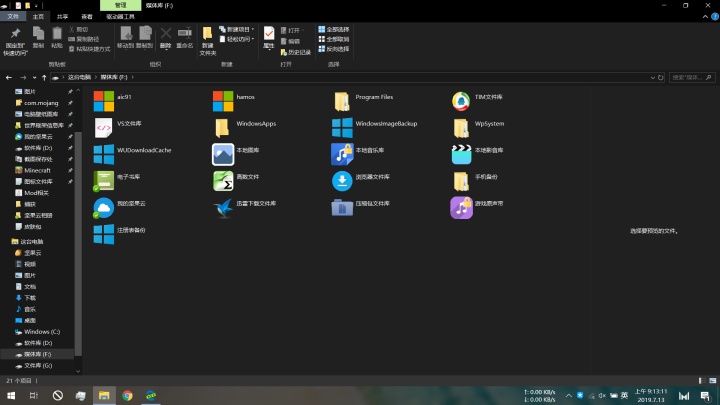This screenshot has width=720, height=405.
Task: Select Minecraft in Quick access
Action: coord(37,170)
